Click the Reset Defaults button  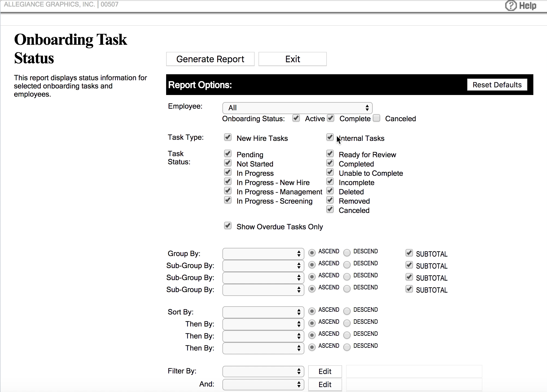point(497,85)
